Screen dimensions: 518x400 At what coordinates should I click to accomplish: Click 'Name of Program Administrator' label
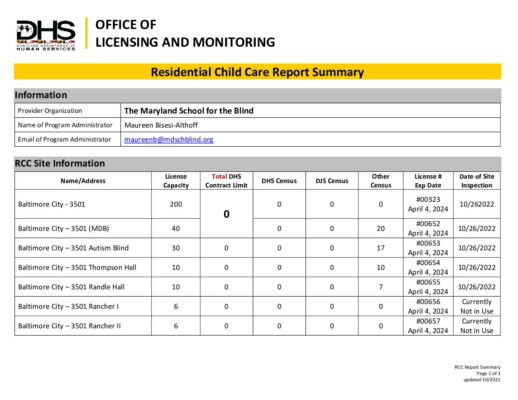click(65, 125)
